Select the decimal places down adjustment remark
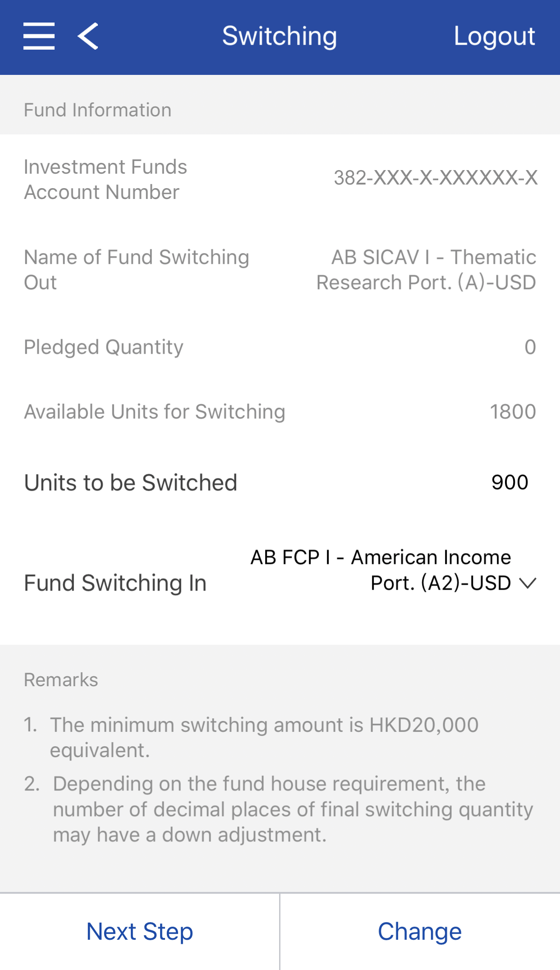This screenshot has height=970, width=560. (x=293, y=809)
